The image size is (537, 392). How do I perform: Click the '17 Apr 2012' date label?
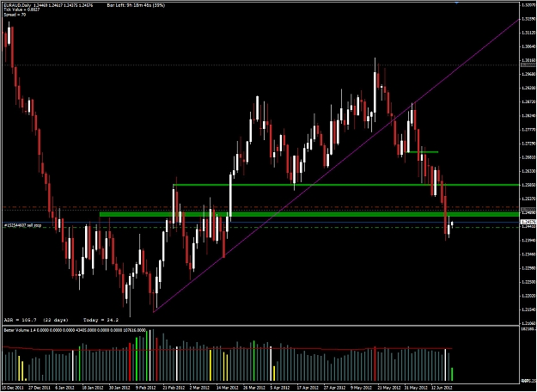(x=308, y=387)
